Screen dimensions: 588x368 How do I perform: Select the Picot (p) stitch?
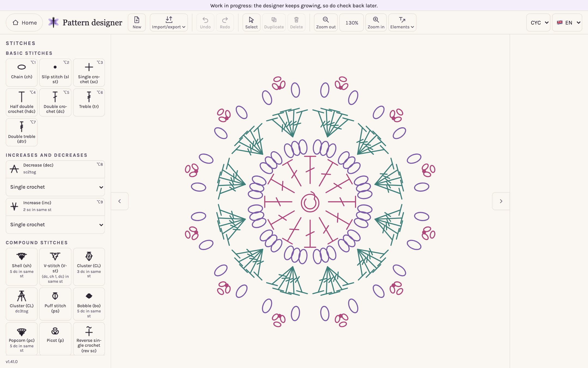point(55,339)
